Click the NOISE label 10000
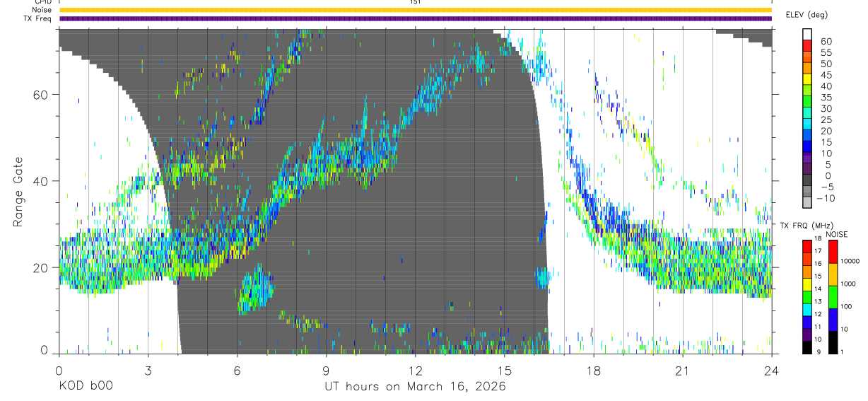Viewport: 868px width, 401px height. [851, 262]
